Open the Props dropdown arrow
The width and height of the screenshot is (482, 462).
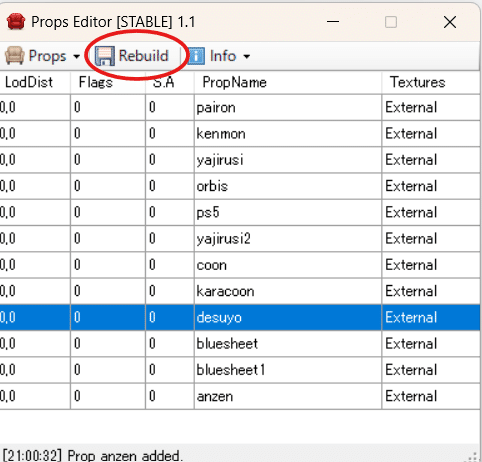pos(77,57)
